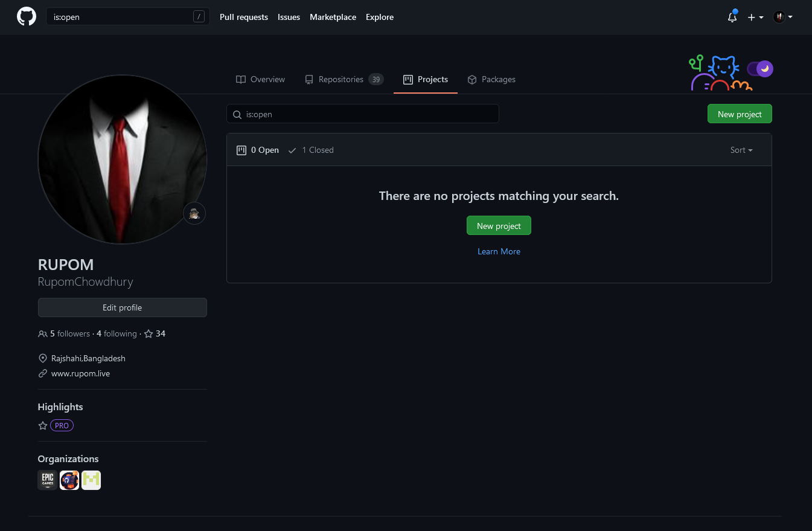812x531 pixels.
Task: Click the GitHub Octocat logo
Action: pyautogui.click(x=26, y=17)
